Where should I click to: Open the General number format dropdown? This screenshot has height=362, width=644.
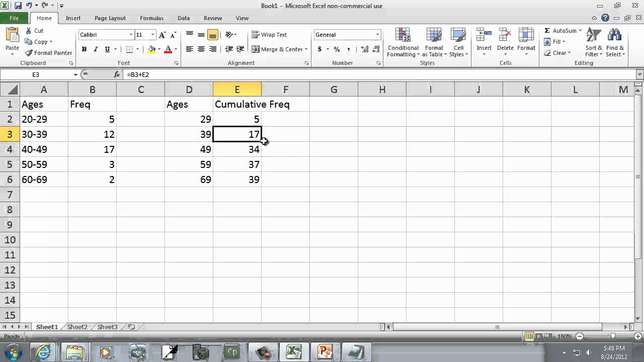[377, 35]
